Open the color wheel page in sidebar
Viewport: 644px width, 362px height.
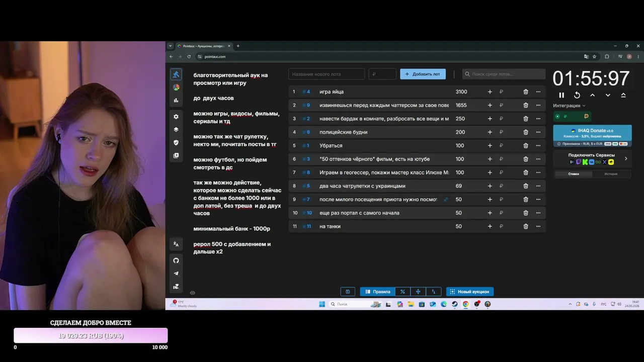point(176,87)
